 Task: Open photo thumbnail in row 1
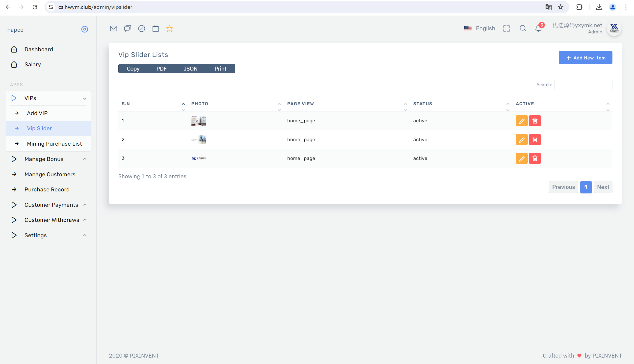199,121
